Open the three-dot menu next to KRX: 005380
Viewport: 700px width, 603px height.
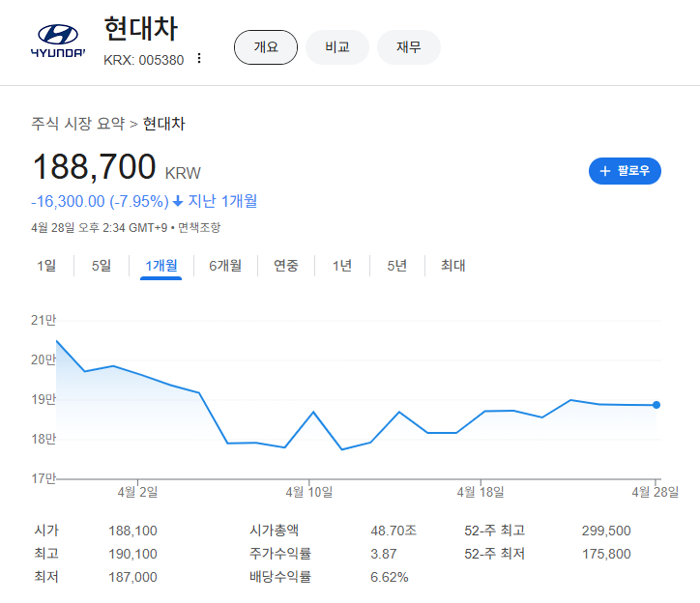[199, 59]
